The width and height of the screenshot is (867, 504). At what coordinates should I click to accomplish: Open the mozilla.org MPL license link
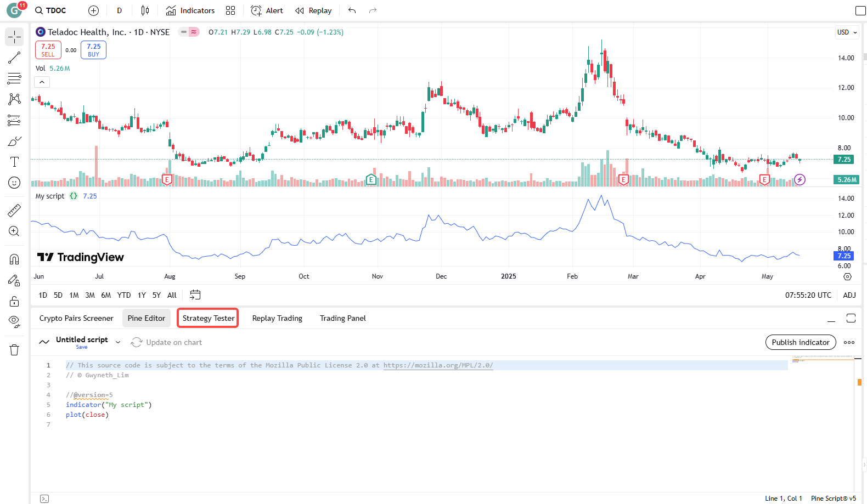(x=438, y=365)
